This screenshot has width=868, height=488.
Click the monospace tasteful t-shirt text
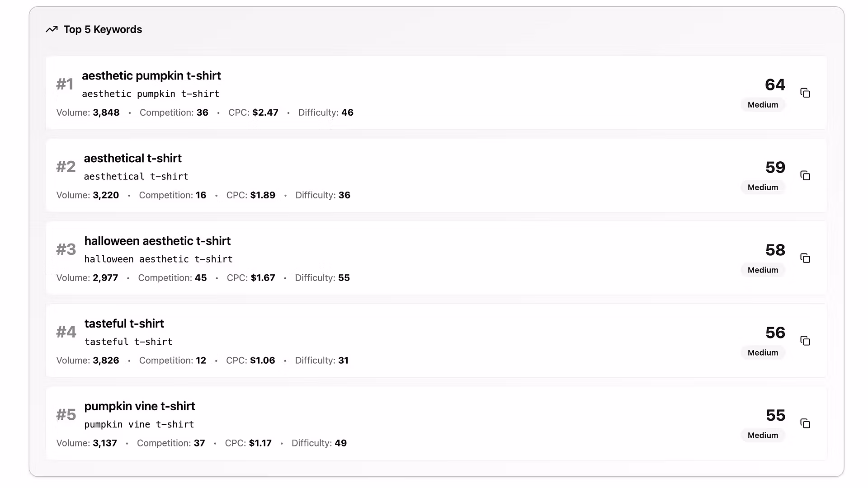[128, 342]
